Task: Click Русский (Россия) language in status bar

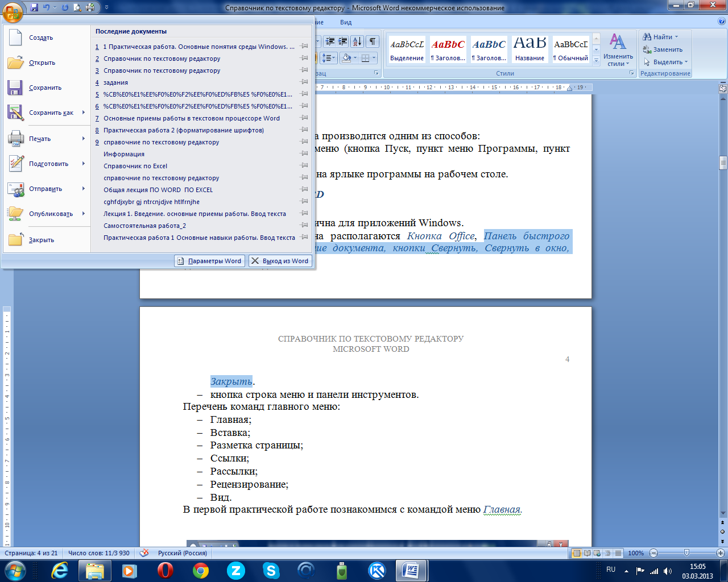Action: point(183,553)
